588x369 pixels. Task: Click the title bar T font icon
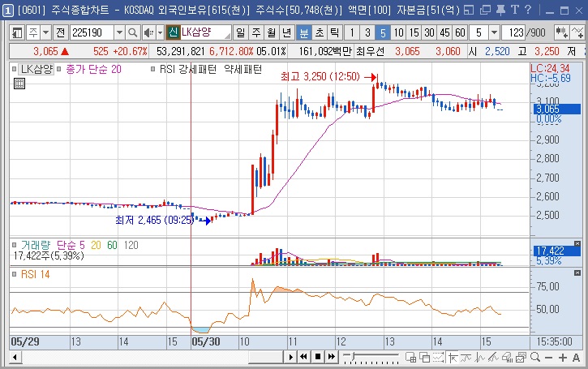point(515,10)
